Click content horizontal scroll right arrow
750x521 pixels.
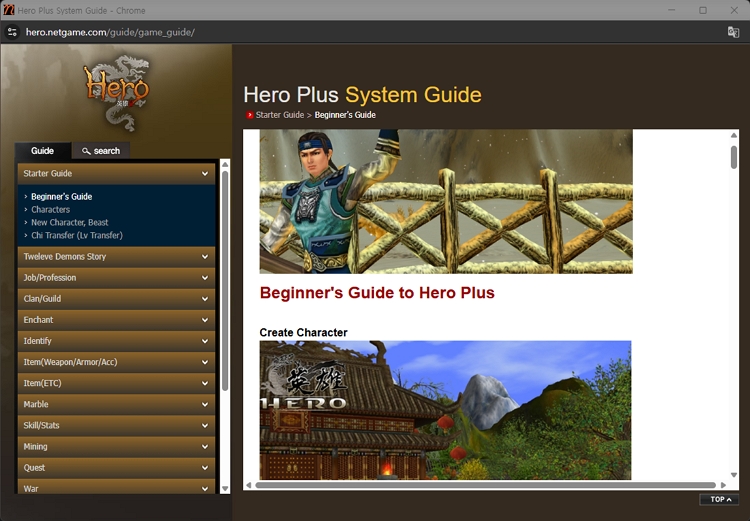tap(723, 485)
